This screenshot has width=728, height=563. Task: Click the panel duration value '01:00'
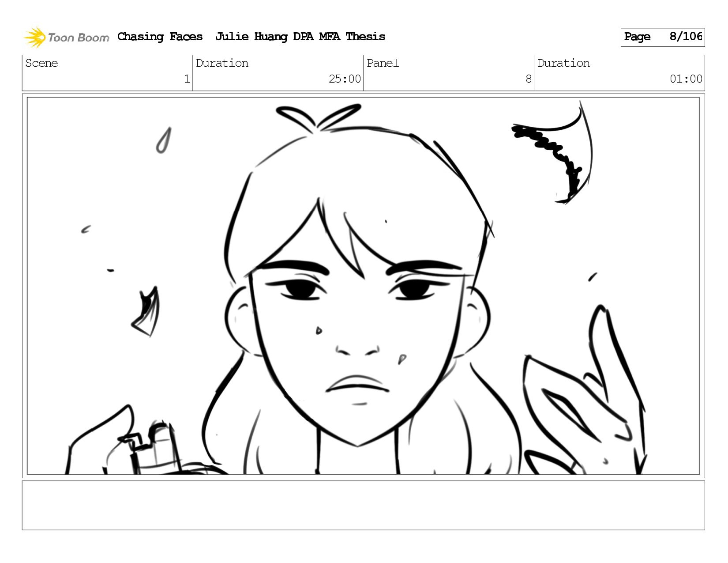tap(686, 79)
